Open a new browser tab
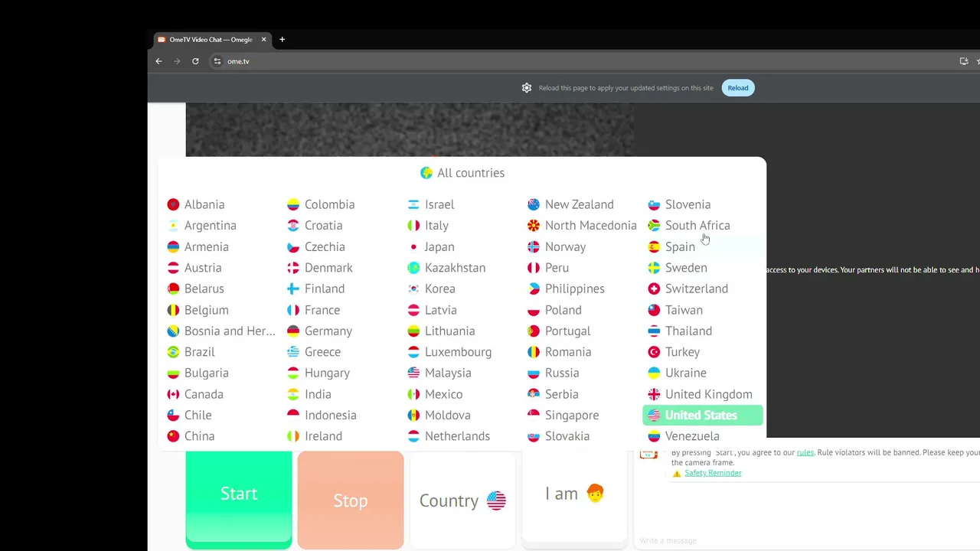This screenshot has width=980, height=551. 282,40
